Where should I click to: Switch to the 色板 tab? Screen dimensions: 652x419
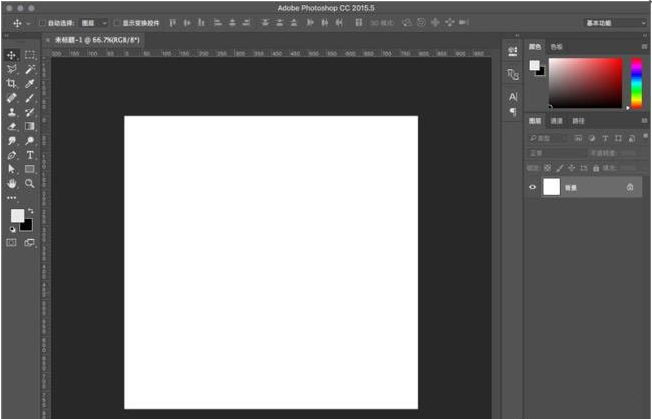click(x=556, y=46)
